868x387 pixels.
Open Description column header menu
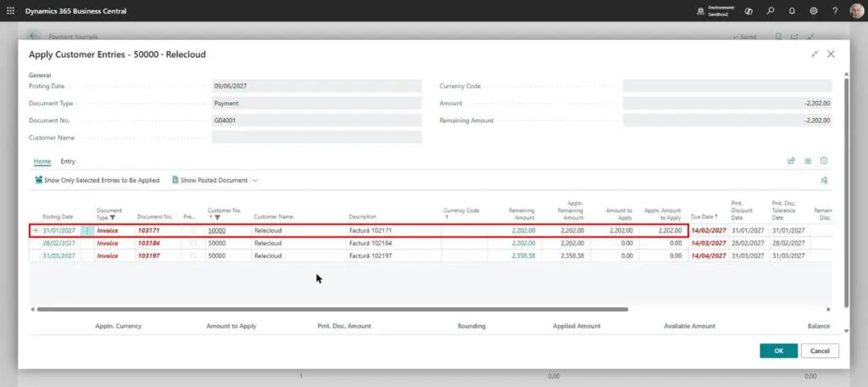click(363, 216)
